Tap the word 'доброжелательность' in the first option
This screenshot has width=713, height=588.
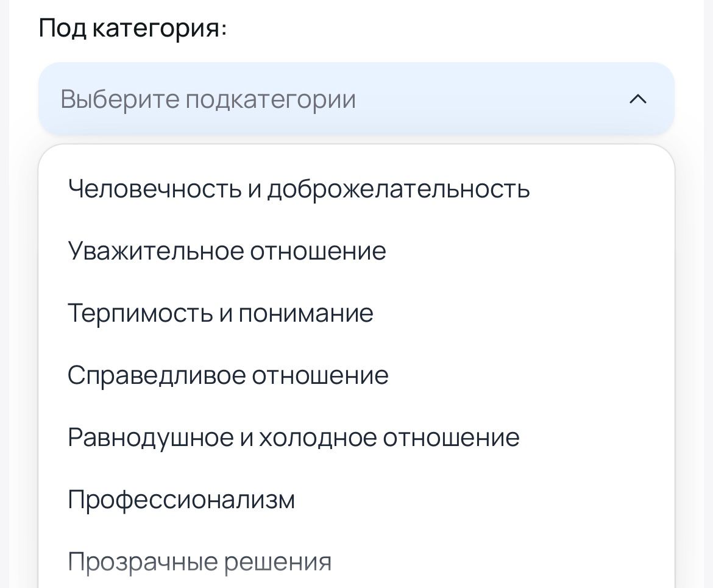[x=399, y=190]
